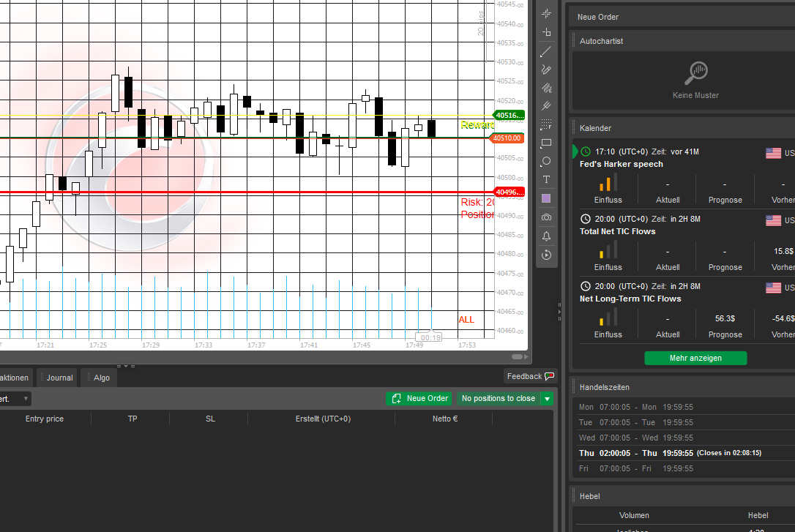Click the red ALL label on the chart

click(466, 320)
